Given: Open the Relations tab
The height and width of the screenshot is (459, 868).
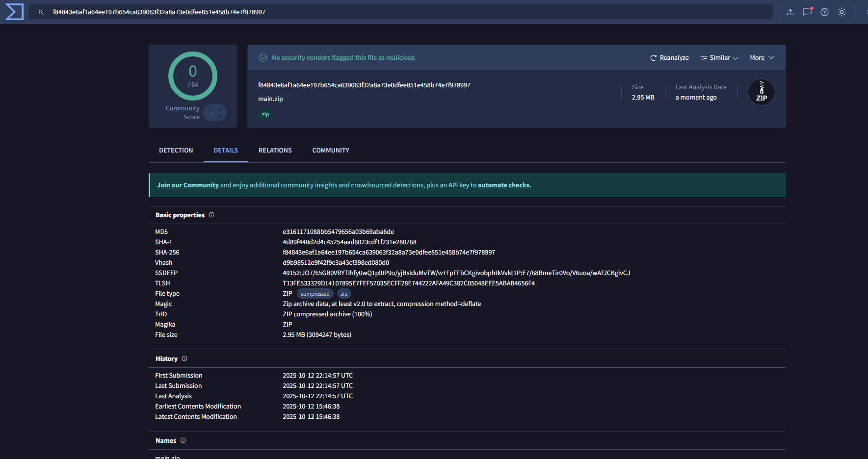Looking at the screenshot, I should tap(275, 151).
